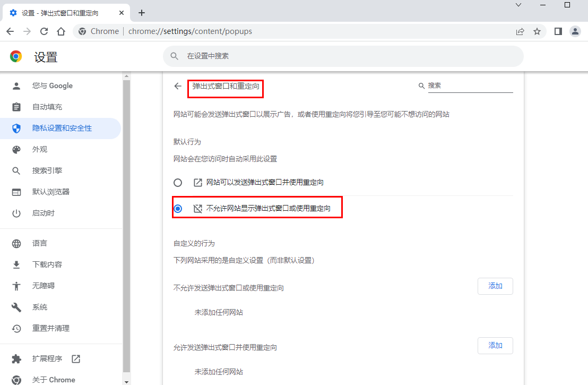The height and width of the screenshot is (385, 588).
Task: Open 您与 Google section
Action: [x=60, y=86]
